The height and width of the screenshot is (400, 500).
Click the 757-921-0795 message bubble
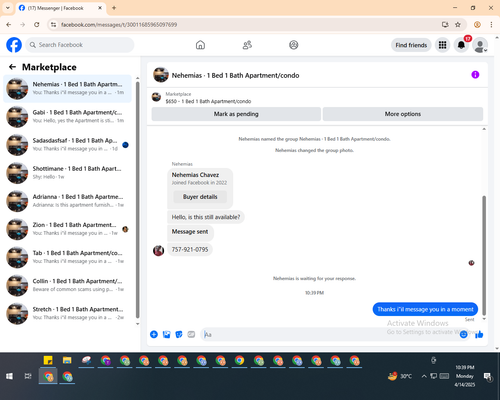[x=190, y=249]
